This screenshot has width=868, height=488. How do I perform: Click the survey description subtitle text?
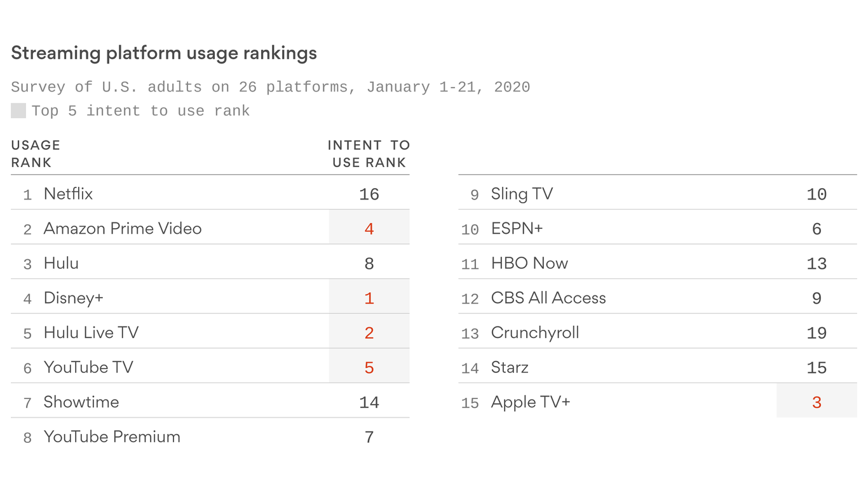270,87
